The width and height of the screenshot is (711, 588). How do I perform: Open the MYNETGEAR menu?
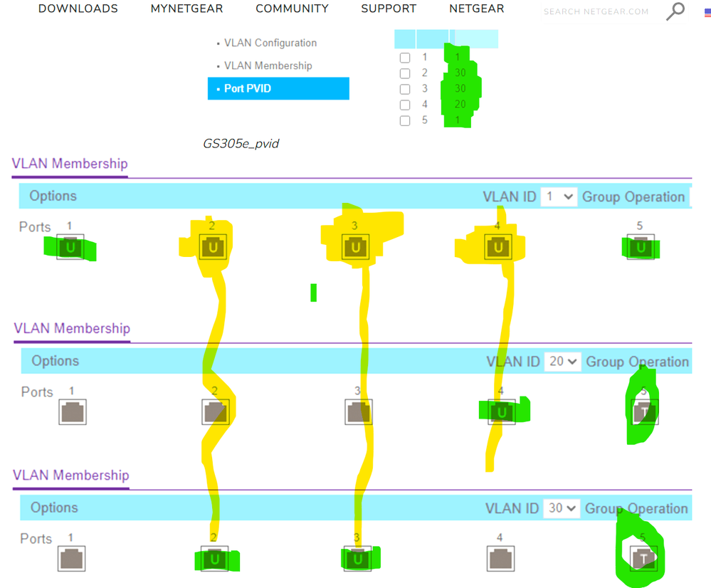pos(186,9)
